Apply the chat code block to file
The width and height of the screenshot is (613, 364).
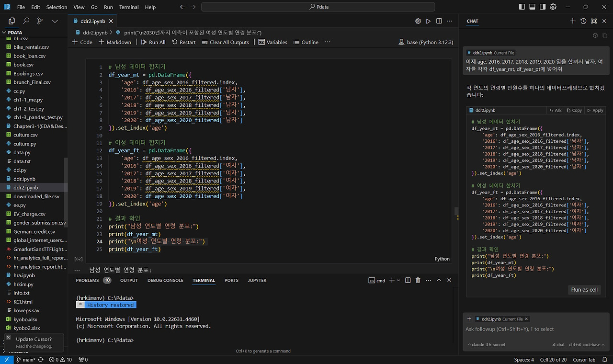click(595, 110)
